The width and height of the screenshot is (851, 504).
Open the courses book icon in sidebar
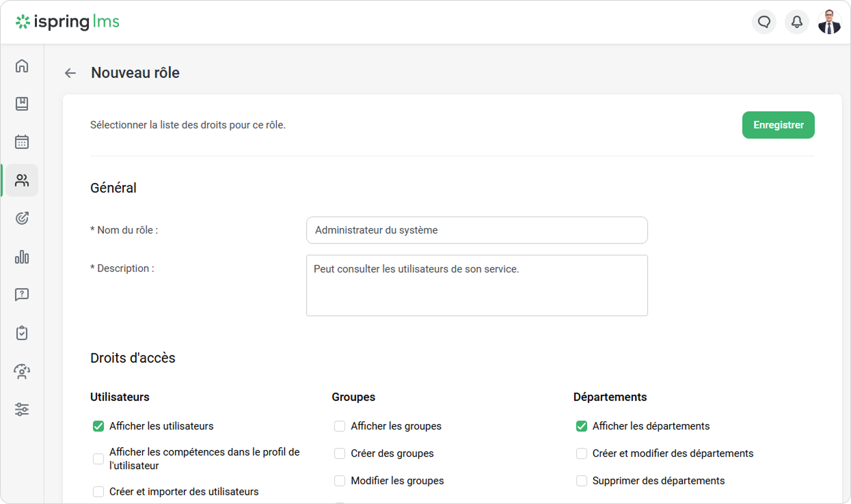22,104
